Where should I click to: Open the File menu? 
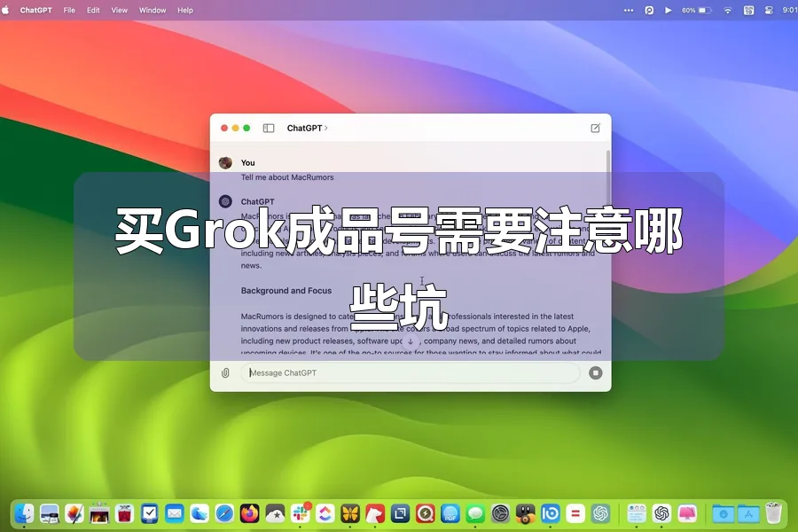[x=69, y=10]
